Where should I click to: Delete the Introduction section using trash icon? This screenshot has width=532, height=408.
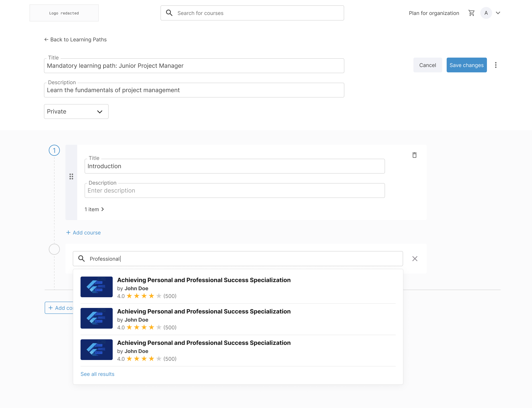point(415,155)
